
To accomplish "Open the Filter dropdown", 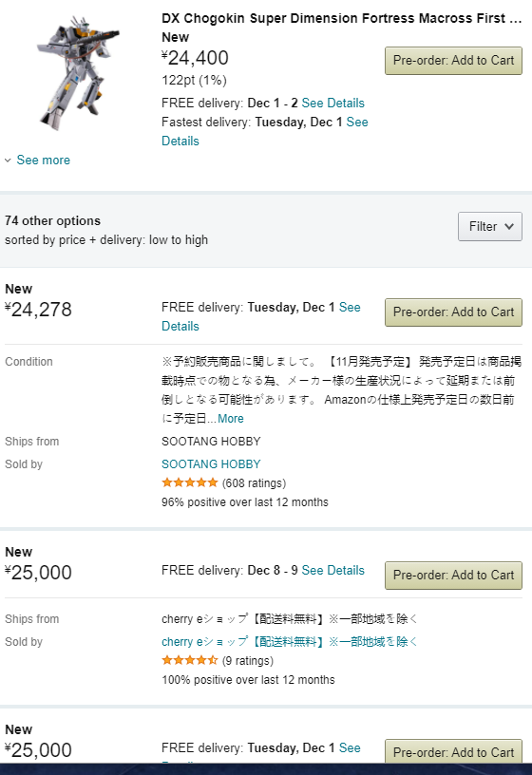I will [489, 226].
